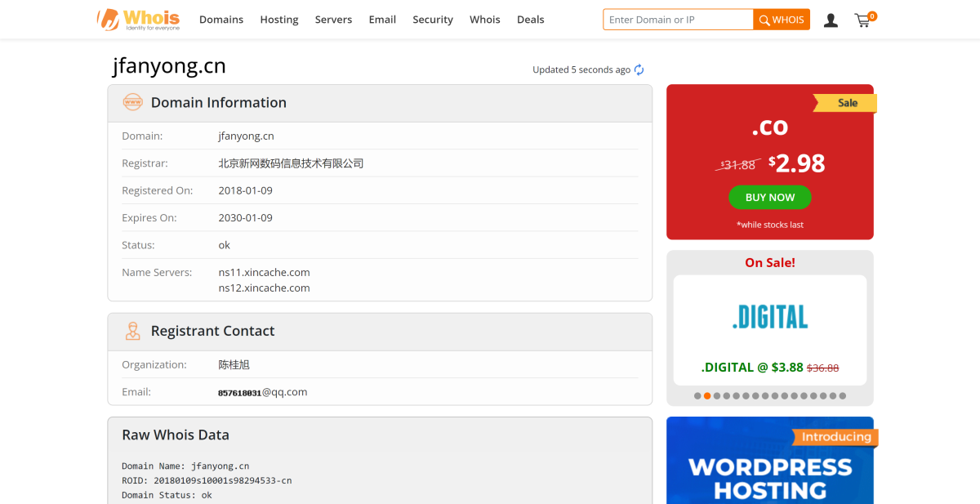Viewport: 980px width, 504px height.
Task: Open the Hosting menu
Action: point(279,19)
